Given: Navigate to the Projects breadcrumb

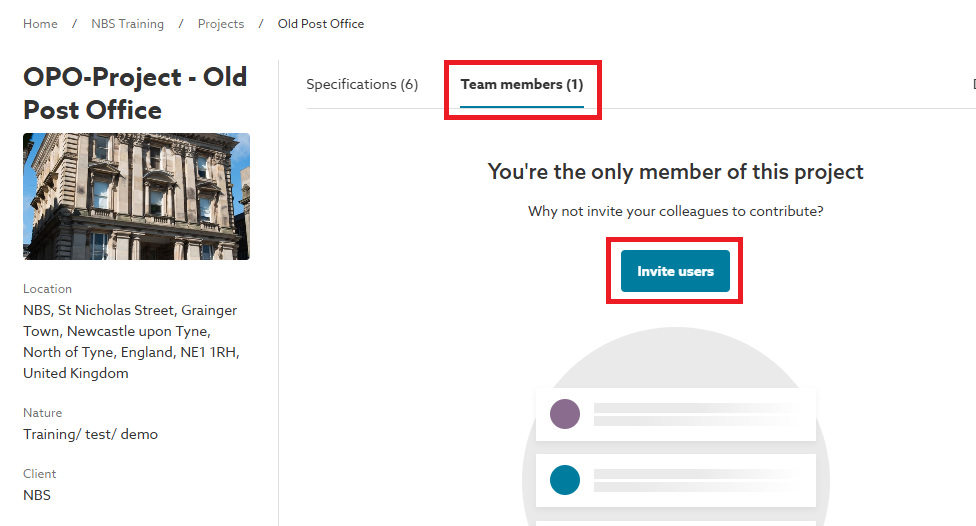Looking at the screenshot, I should [221, 24].
